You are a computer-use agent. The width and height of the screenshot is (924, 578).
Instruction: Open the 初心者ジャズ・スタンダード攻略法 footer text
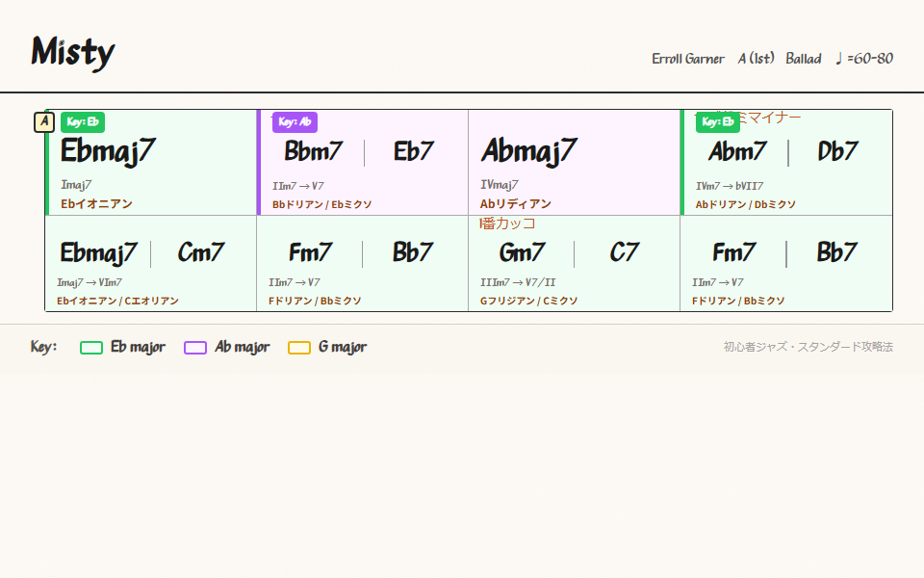808,347
